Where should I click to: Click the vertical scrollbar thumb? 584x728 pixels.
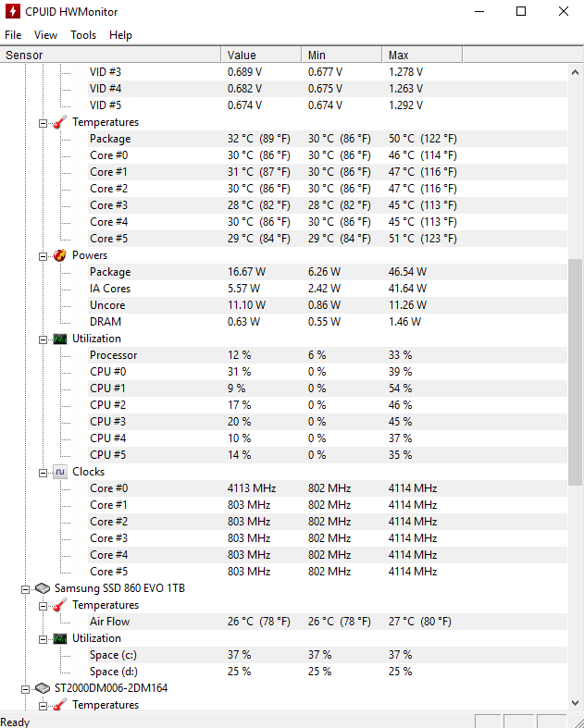pos(575,370)
